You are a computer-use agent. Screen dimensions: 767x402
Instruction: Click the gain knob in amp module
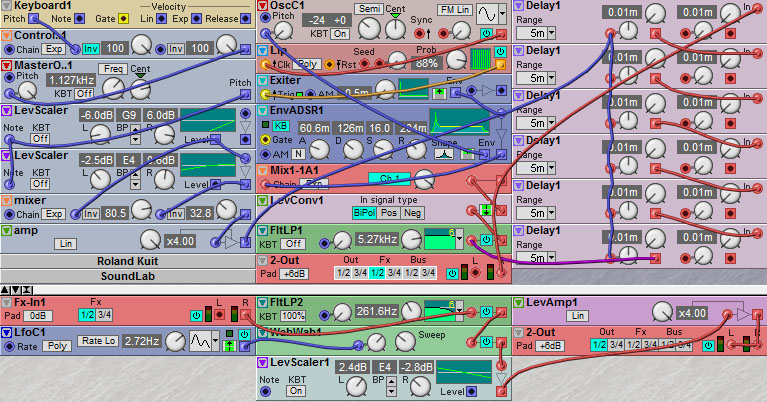[150, 240]
